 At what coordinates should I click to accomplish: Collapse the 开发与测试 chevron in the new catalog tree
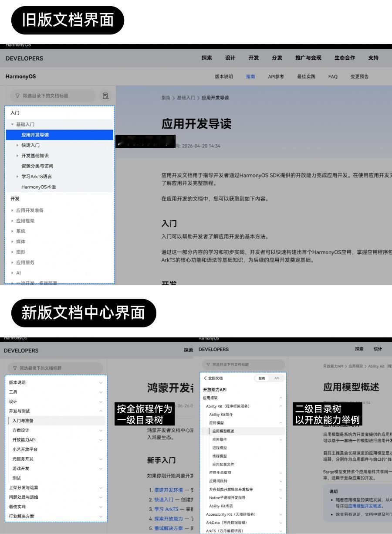tap(101, 411)
